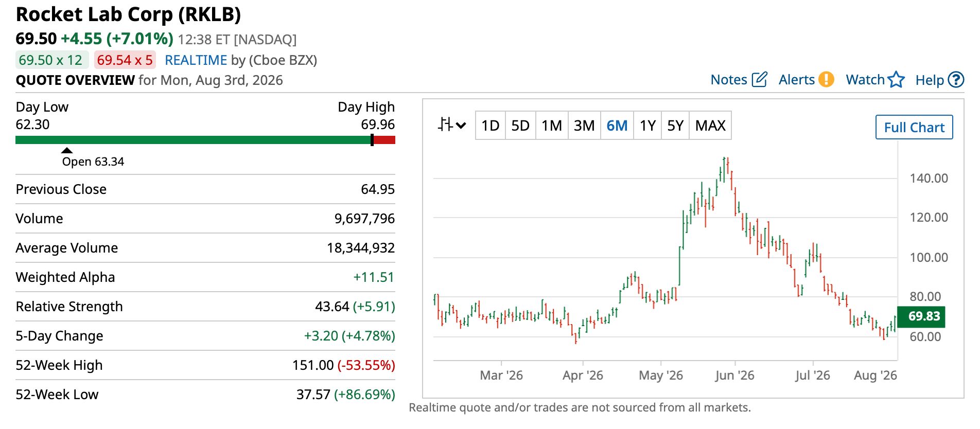Screen dimensions: 980x429
Task: Click the orange Alerts exclamation icon
Action: point(826,79)
